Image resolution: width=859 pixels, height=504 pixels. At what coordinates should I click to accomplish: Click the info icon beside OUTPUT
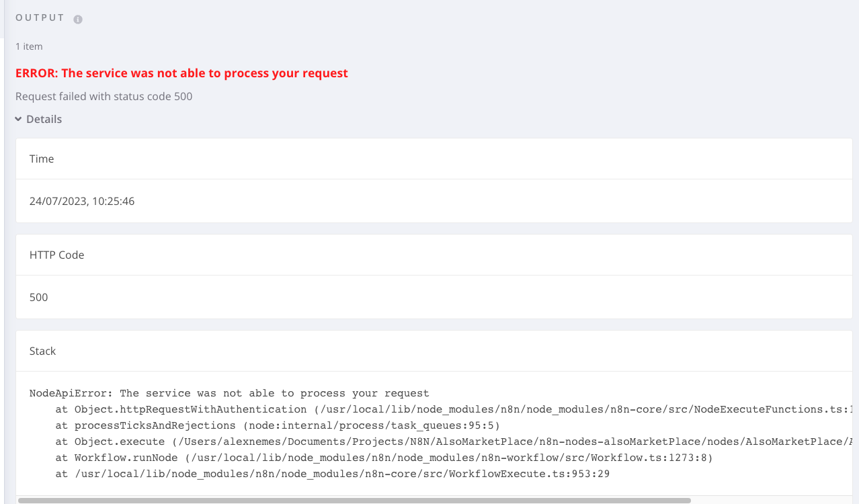point(78,19)
